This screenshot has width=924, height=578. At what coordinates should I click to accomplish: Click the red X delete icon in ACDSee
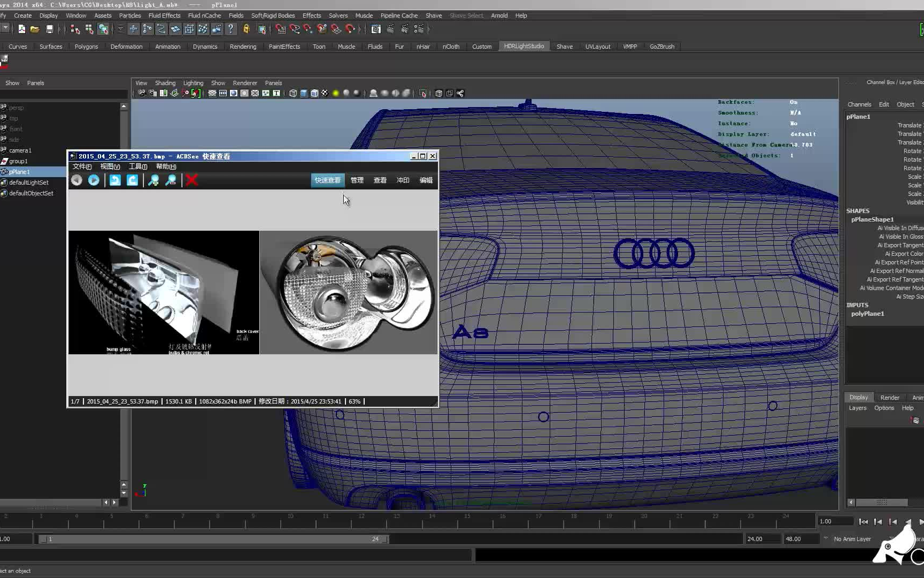point(192,180)
